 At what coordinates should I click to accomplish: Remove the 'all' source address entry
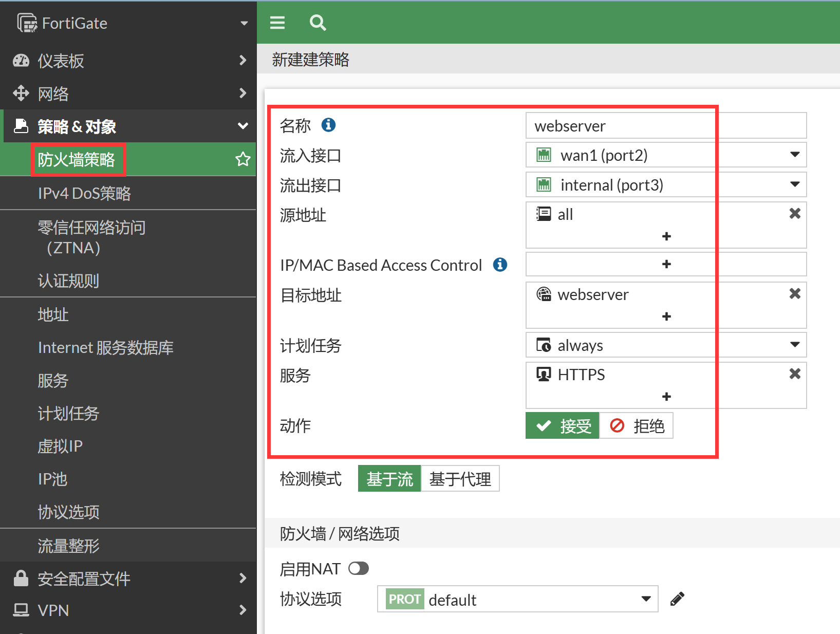click(794, 214)
